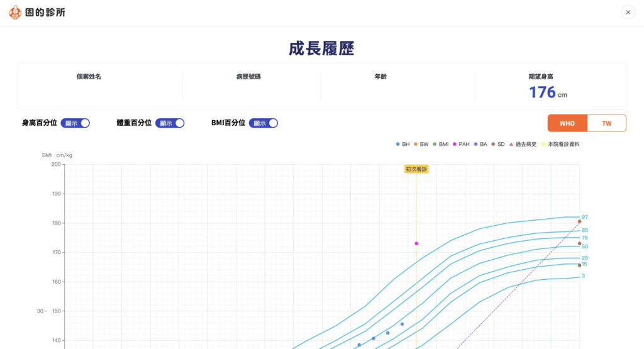This screenshot has width=644, height=349.
Task: Toggle the BMI series in legend
Action: coord(441,144)
